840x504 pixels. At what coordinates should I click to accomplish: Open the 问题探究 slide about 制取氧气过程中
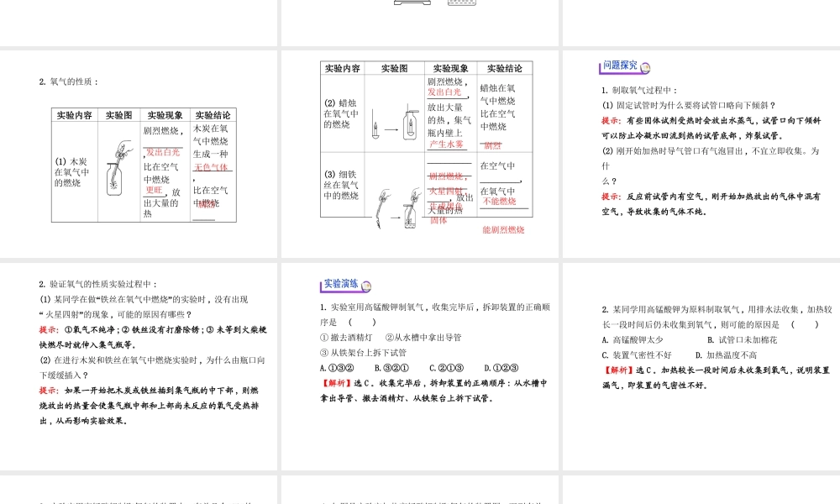click(x=701, y=154)
